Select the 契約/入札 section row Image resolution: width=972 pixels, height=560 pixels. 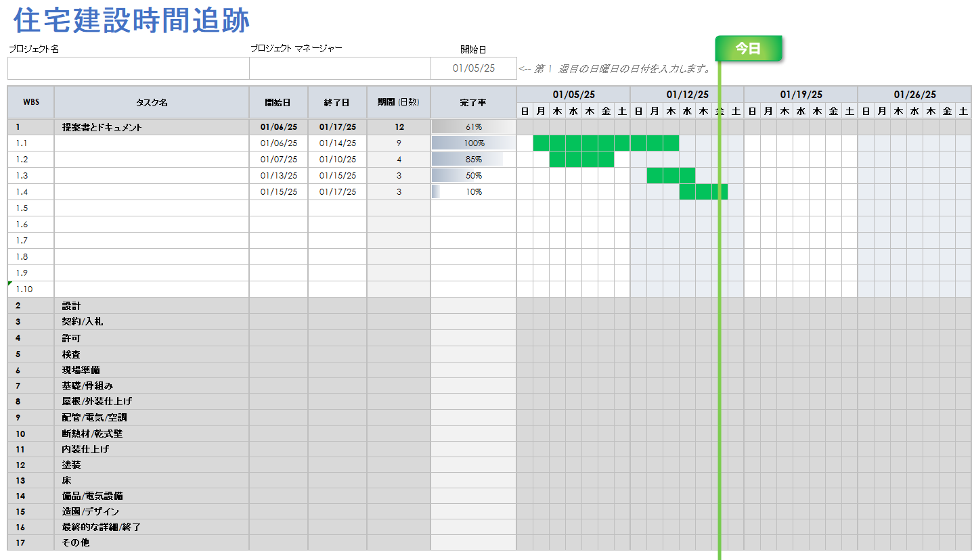(489, 322)
